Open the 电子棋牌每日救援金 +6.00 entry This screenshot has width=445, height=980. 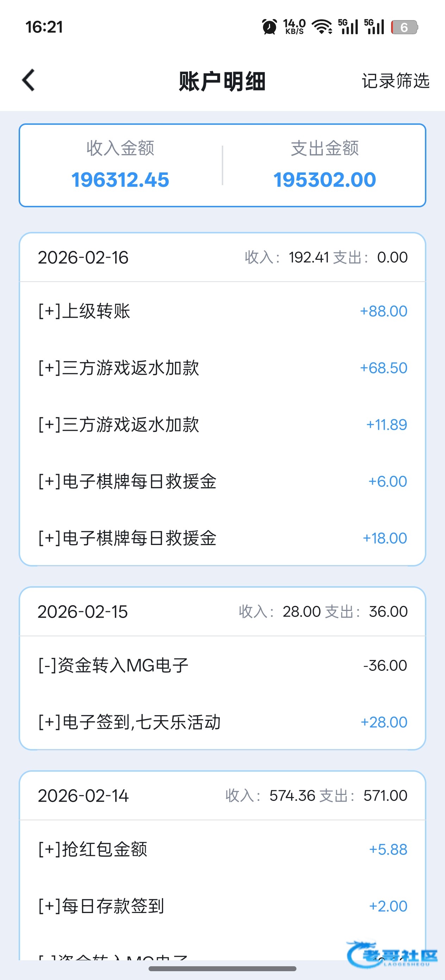(222, 481)
